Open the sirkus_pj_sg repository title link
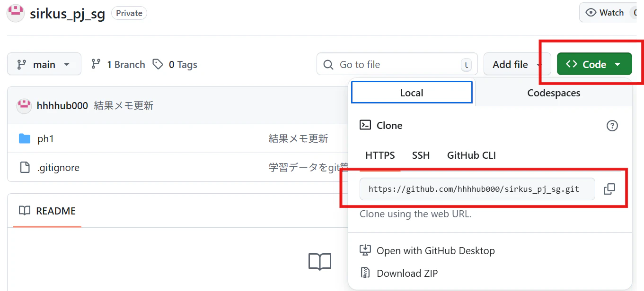The width and height of the screenshot is (644, 291). (67, 13)
